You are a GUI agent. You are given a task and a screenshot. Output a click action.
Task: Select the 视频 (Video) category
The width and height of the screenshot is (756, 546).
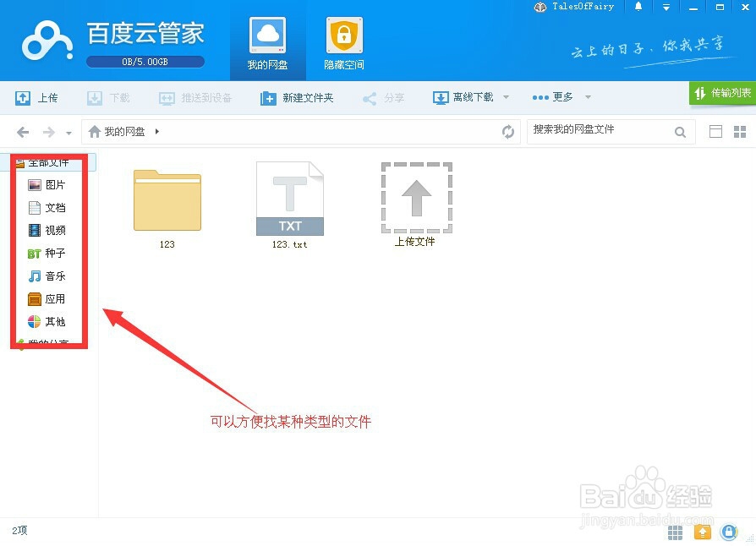[56, 230]
